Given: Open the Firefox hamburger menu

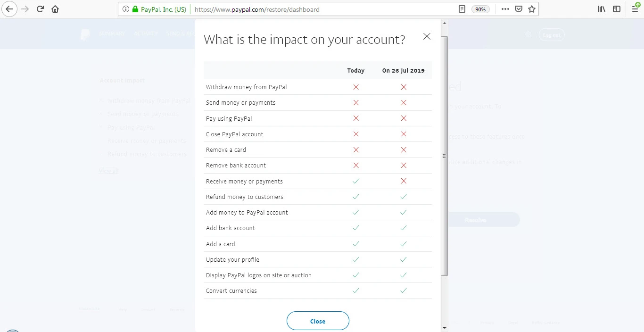Looking at the screenshot, I should click(635, 9).
